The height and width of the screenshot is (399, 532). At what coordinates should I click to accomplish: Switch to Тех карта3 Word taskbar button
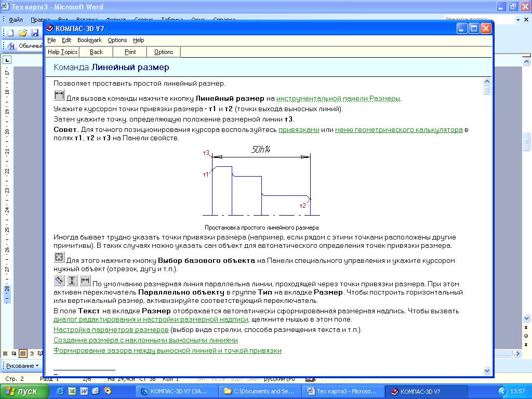coord(343,392)
